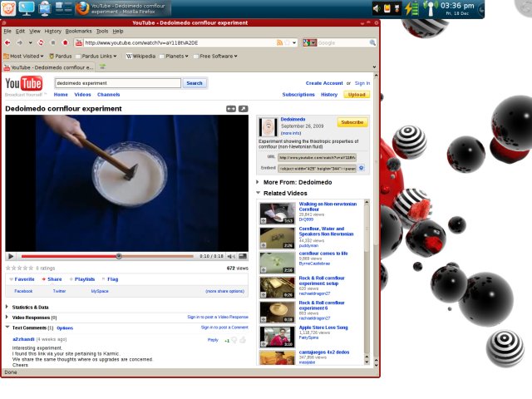Click the bookmark star in address bar
The height and width of the screenshot is (399, 532).
[288, 42]
